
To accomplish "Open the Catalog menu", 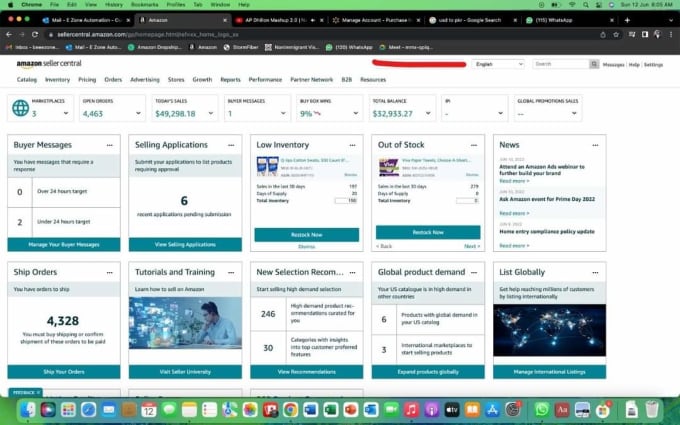I will click(27, 80).
